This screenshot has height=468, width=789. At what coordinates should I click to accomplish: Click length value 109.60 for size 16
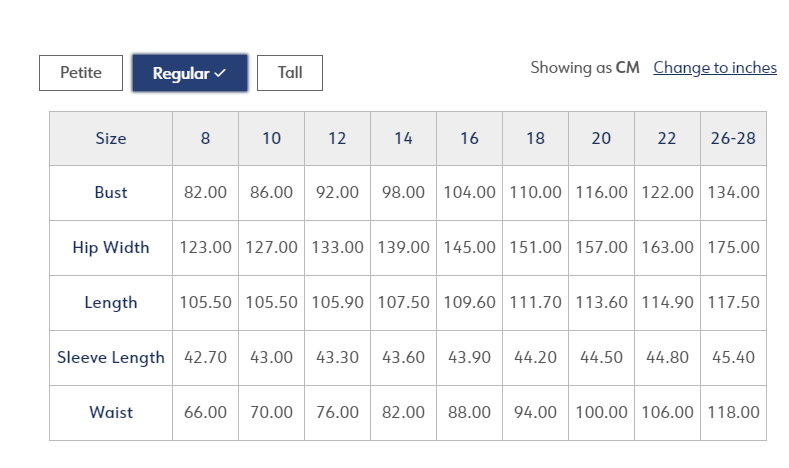[x=469, y=302]
